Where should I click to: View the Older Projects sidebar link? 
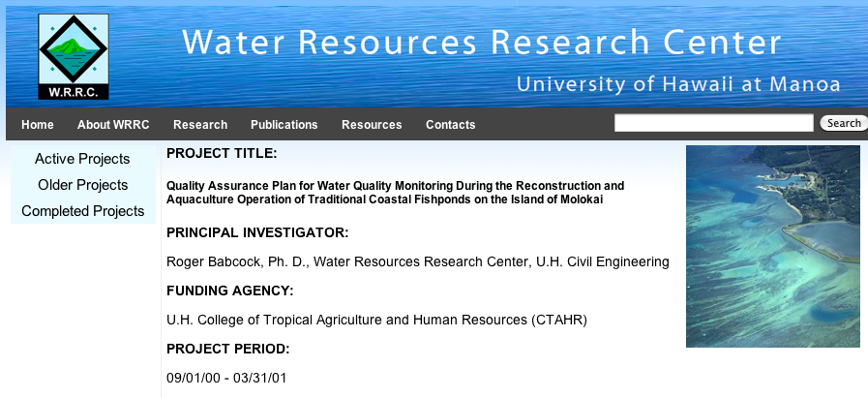[x=82, y=185]
